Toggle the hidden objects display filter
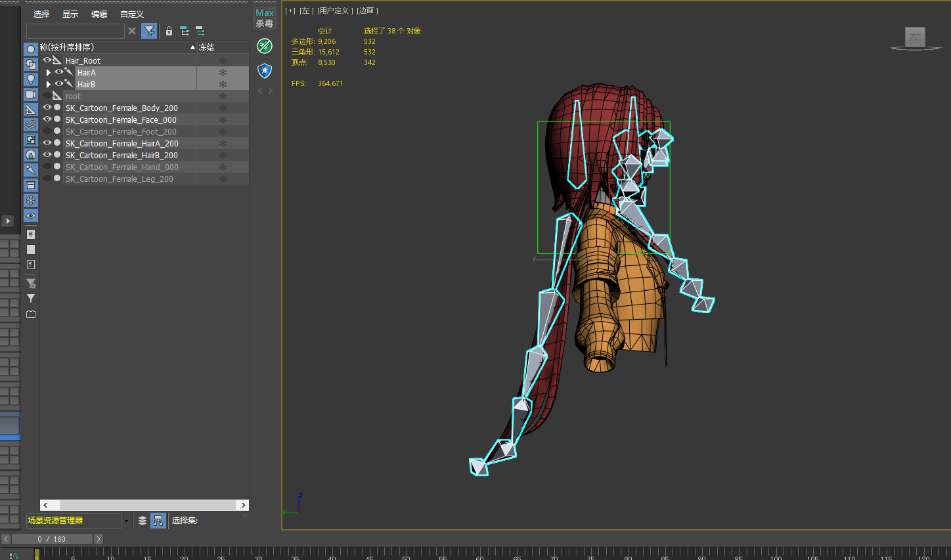 (31, 215)
